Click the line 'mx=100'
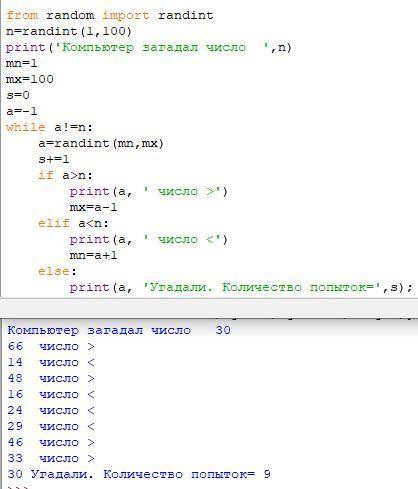Image resolution: width=418 pixels, height=489 pixels. pyautogui.click(x=30, y=79)
